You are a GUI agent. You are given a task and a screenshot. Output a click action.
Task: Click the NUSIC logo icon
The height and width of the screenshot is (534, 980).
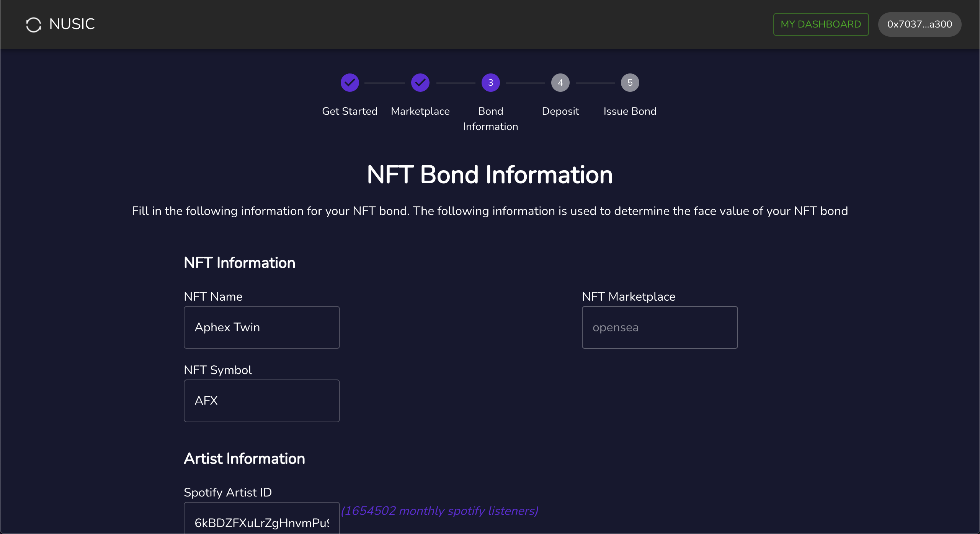[34, 24]
